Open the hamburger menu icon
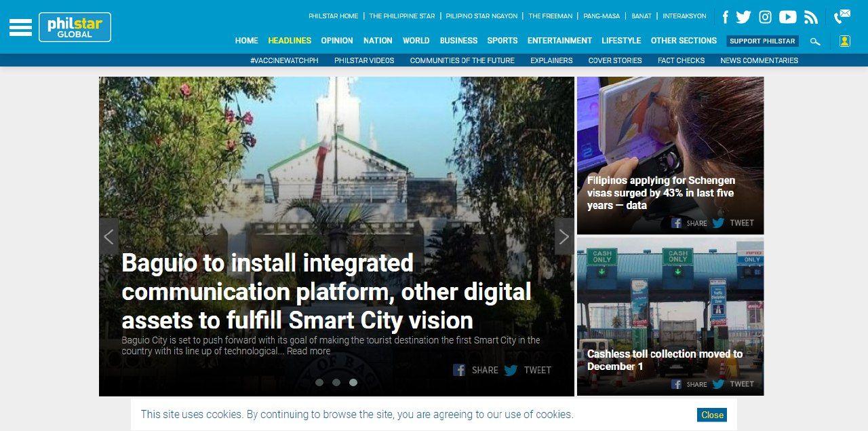868x431 pixels. (x=20, y=27)
